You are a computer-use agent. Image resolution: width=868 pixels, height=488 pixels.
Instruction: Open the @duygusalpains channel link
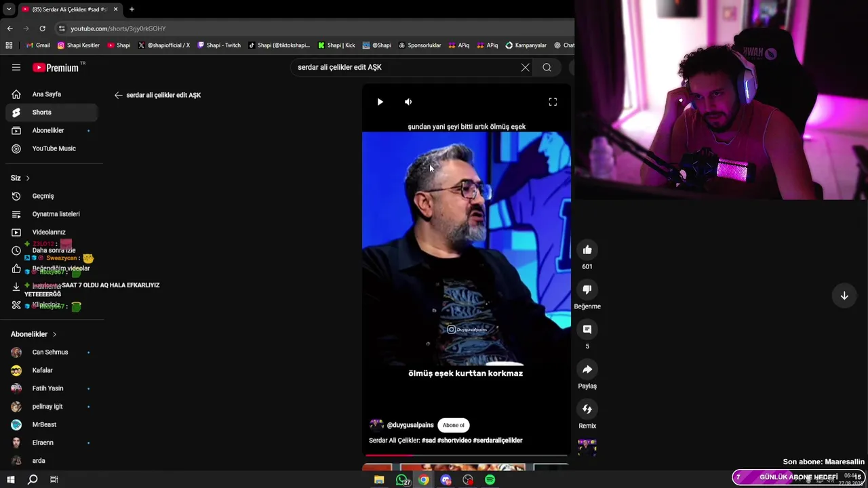(410, 425)
